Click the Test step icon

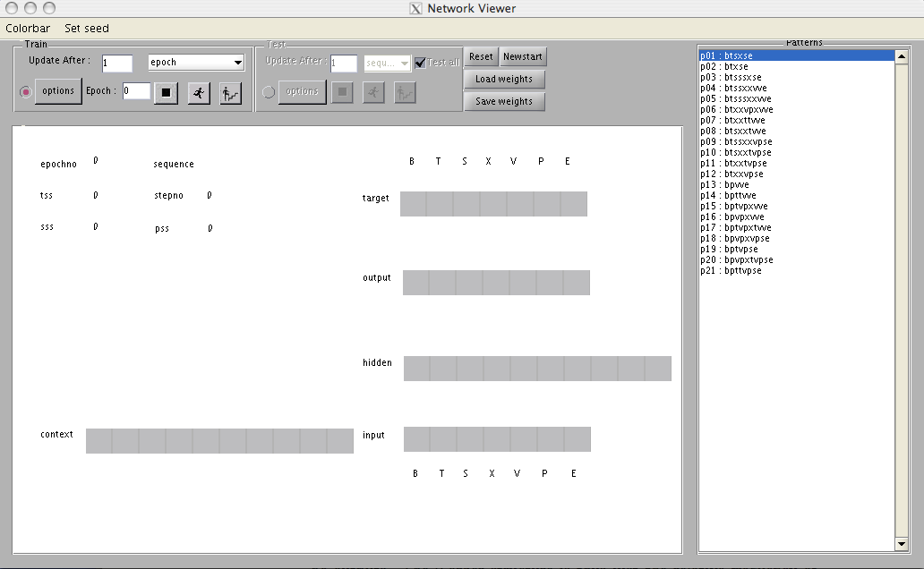(x=405, y=92)
